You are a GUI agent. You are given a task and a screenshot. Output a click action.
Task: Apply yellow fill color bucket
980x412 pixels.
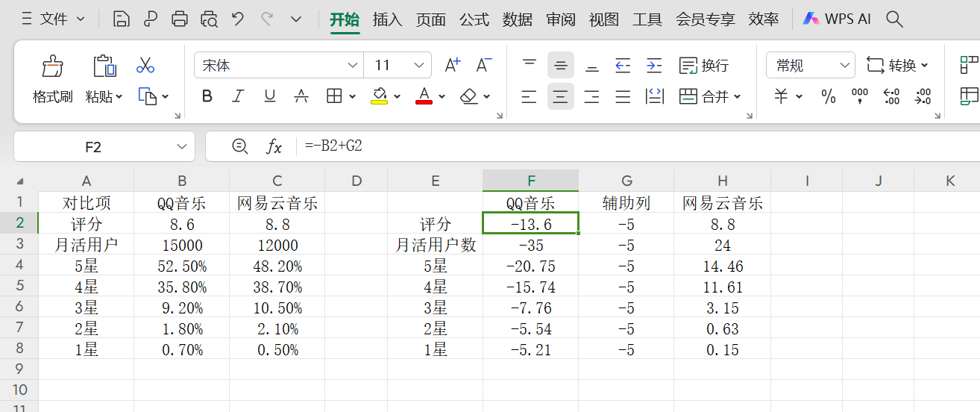coord(379,96)
